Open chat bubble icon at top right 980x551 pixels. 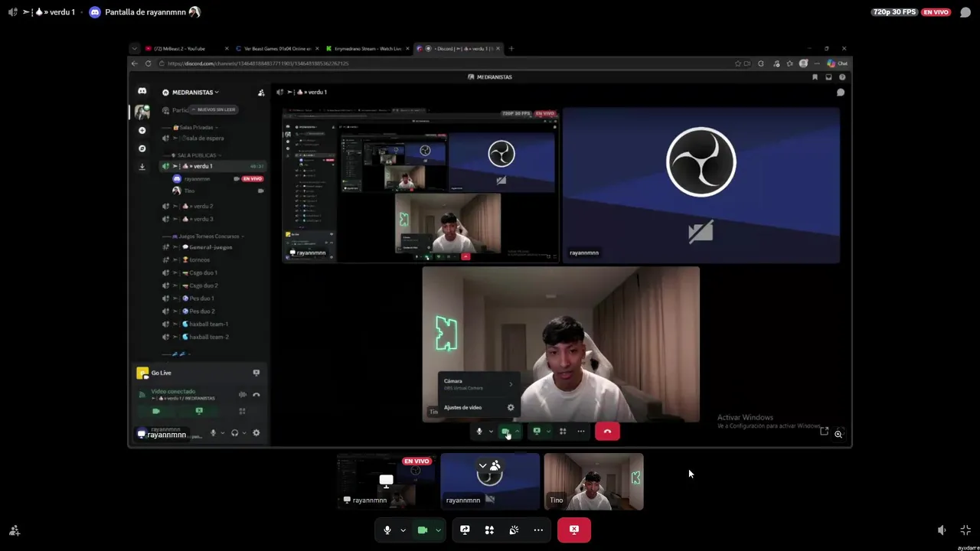pyautogui.click(x=965, y=12)
